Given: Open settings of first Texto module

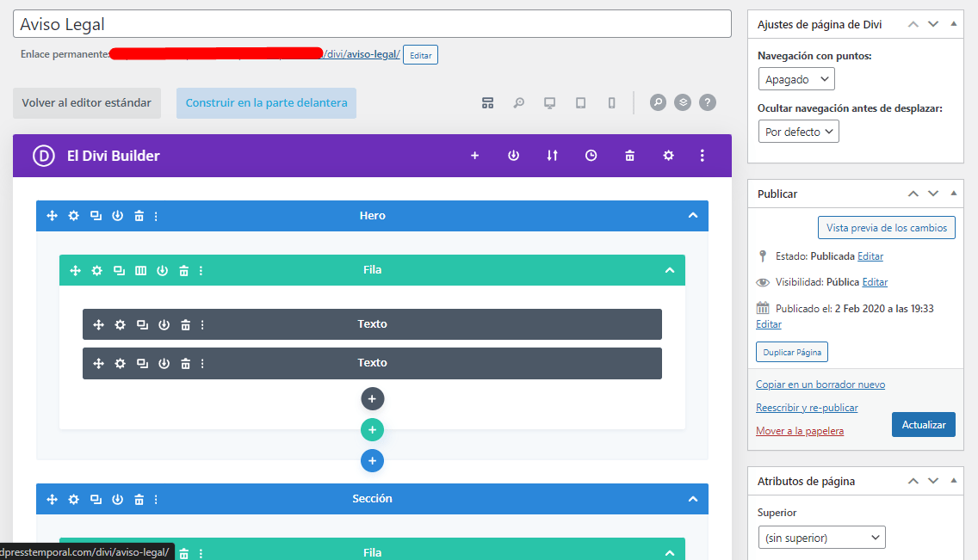Looking at the screenshot, I should (120, 324).
